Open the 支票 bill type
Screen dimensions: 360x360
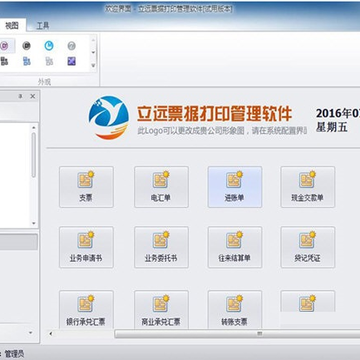pyautogui.click(x=86, y=187)
